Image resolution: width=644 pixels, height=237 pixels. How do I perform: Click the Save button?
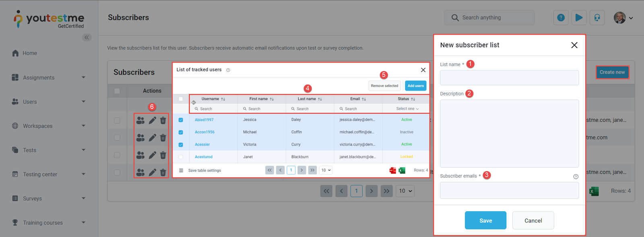pyautogui.click(x=485, y=220)
